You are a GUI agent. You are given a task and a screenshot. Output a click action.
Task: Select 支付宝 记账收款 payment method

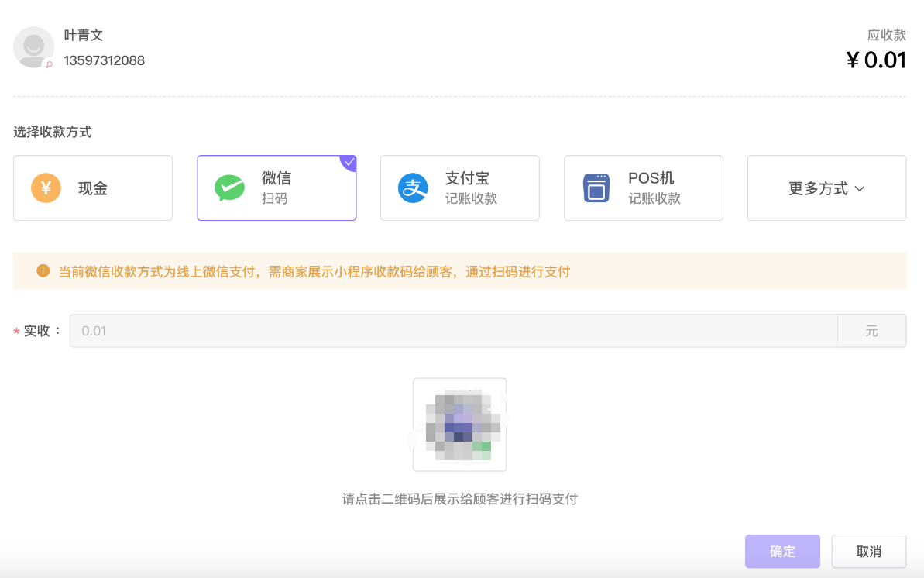[x=460, y=188]
